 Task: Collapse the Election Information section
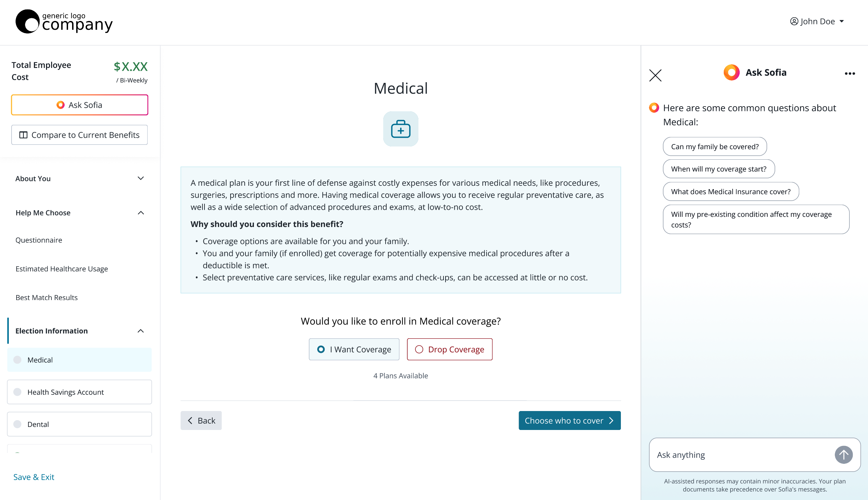click(x=140, y=331)
